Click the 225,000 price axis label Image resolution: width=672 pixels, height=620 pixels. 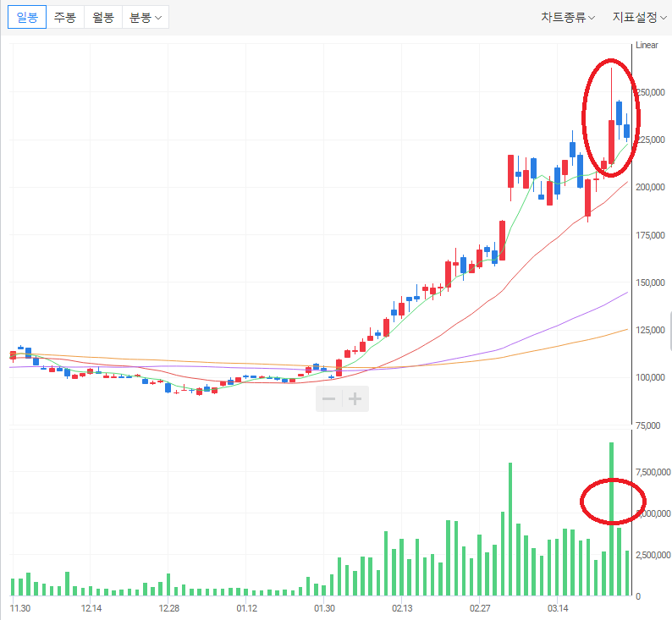point(651,140)
